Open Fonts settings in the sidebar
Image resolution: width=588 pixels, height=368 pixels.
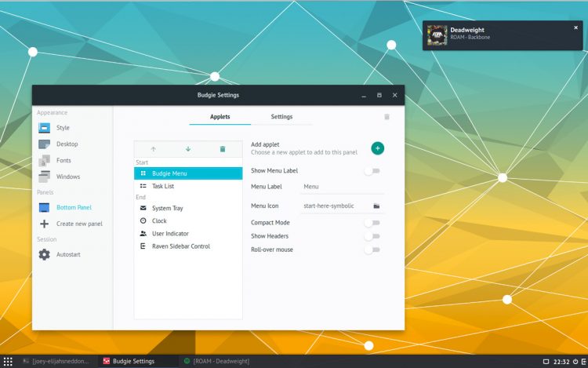click(64, 161)
